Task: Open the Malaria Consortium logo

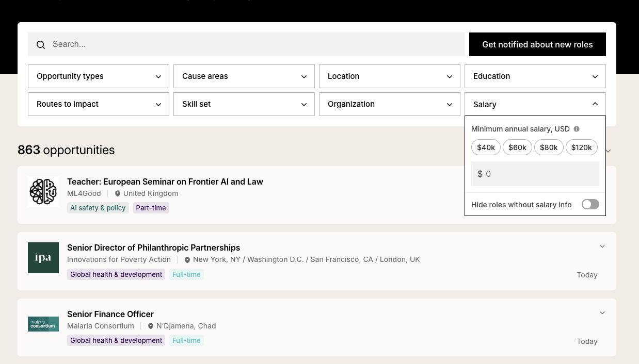Action: pos(43,324)
